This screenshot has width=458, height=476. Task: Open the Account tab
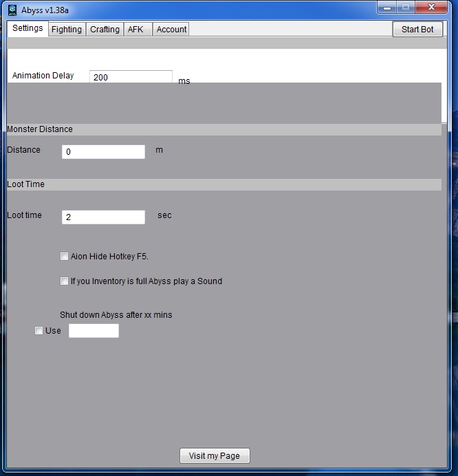click(x=171, y=30)
